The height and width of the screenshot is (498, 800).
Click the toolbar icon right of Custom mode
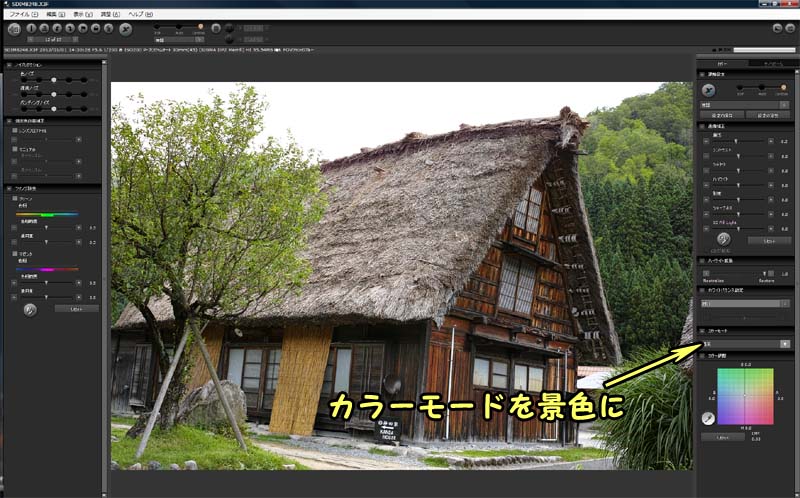click(x=216, y=28)
